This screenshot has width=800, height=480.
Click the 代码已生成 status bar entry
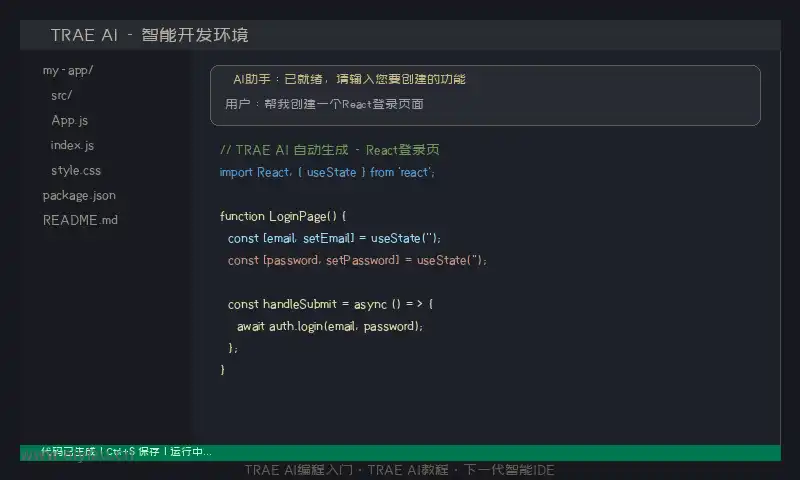(68, 451)
